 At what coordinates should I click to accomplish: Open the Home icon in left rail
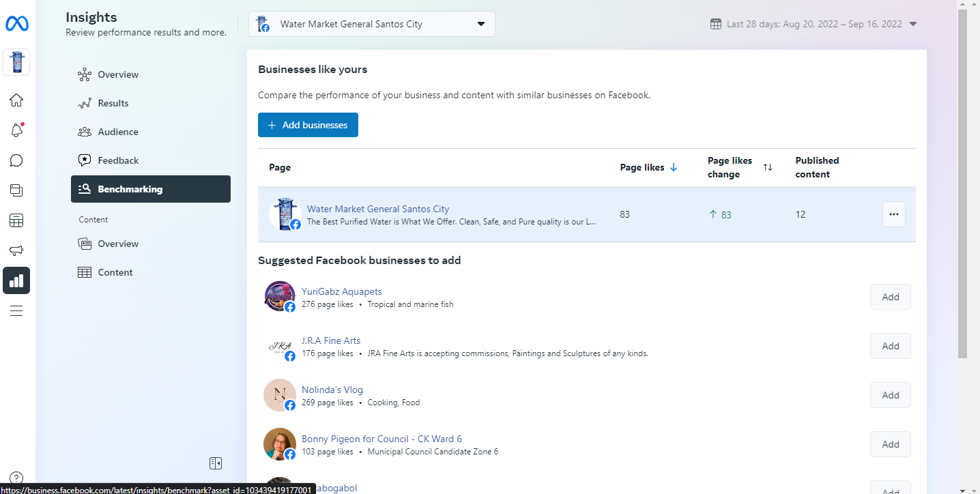point(16,100)
